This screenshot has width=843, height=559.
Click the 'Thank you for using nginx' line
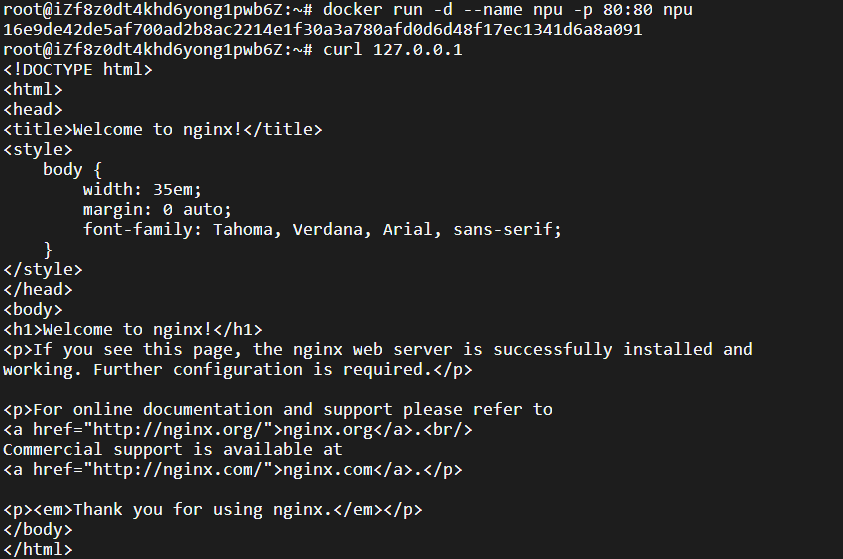click(213, 510)
